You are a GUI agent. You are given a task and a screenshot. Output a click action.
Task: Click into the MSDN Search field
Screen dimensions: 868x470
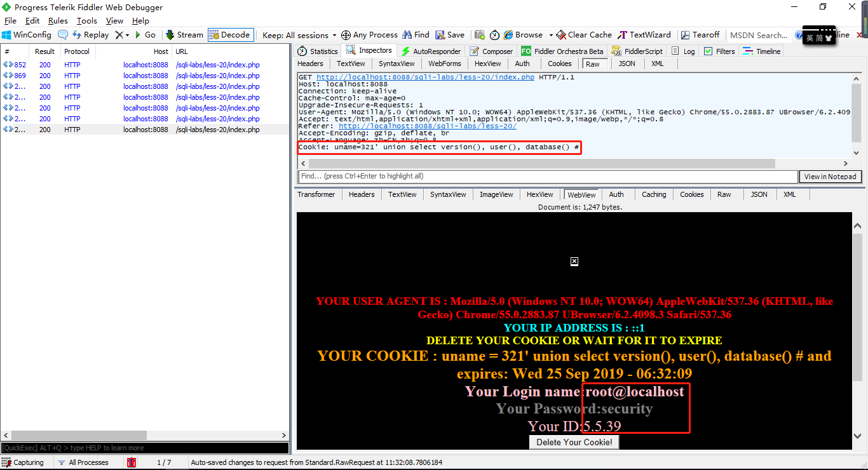pos(759,35)
